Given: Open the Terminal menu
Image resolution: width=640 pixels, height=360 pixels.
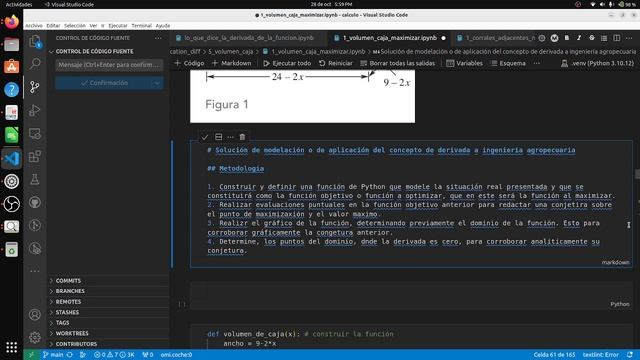Looking at the screenshot, I should [142, 26].
